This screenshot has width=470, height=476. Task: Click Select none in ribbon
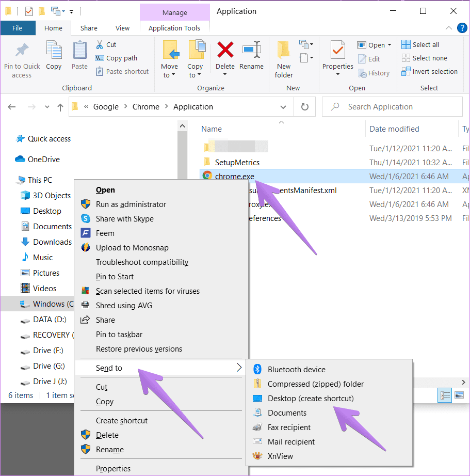tap(424, 58)
